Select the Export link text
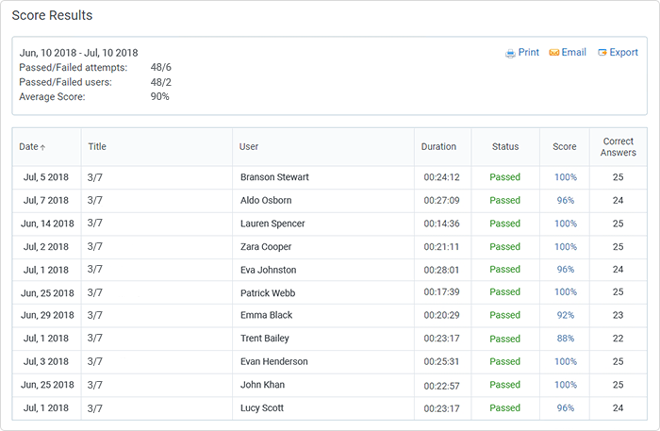660x431 pixels. click(623, 53)
